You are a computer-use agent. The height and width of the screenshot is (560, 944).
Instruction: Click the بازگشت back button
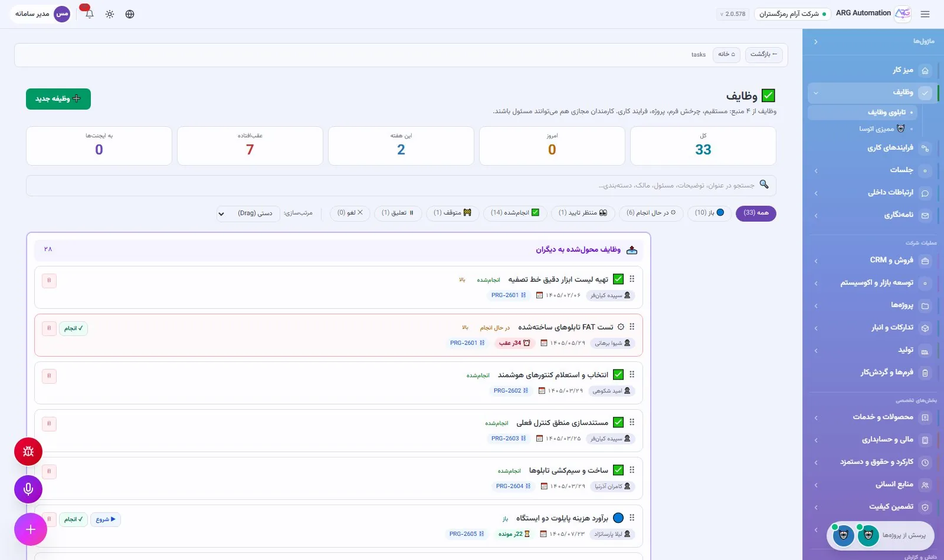click(763, 54)
